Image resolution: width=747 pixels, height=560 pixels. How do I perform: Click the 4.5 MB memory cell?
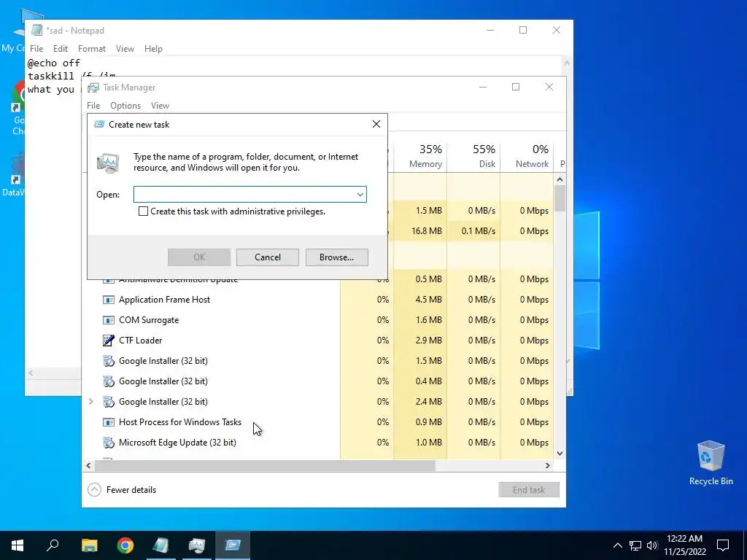(420, 300)
